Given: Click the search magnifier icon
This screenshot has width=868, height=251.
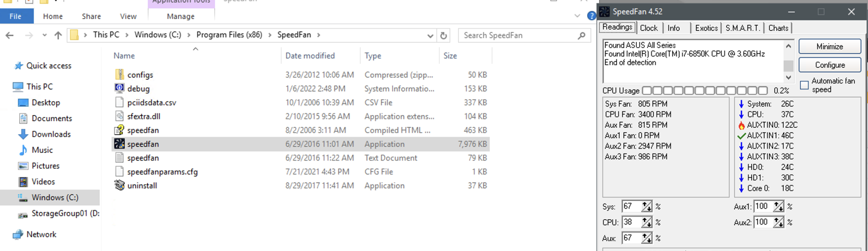Looking at the screenshot, I should click(x=581, y=35).
